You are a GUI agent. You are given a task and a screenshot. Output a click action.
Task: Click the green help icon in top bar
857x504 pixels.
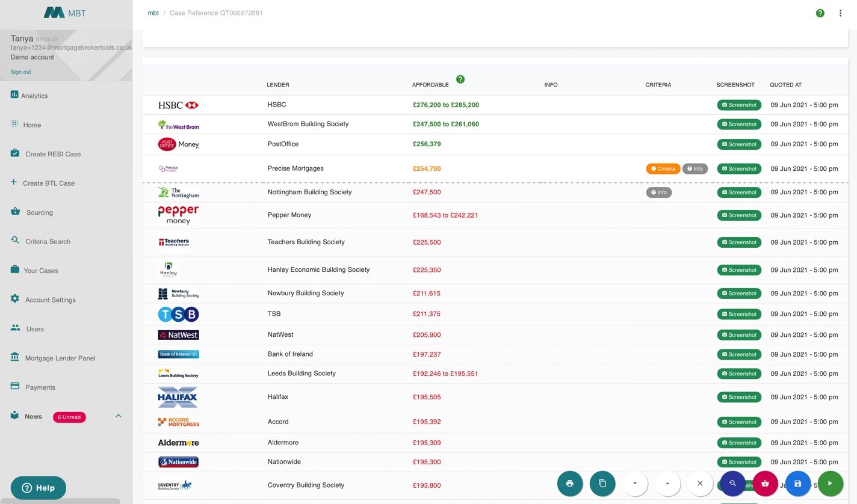point(820,13)
